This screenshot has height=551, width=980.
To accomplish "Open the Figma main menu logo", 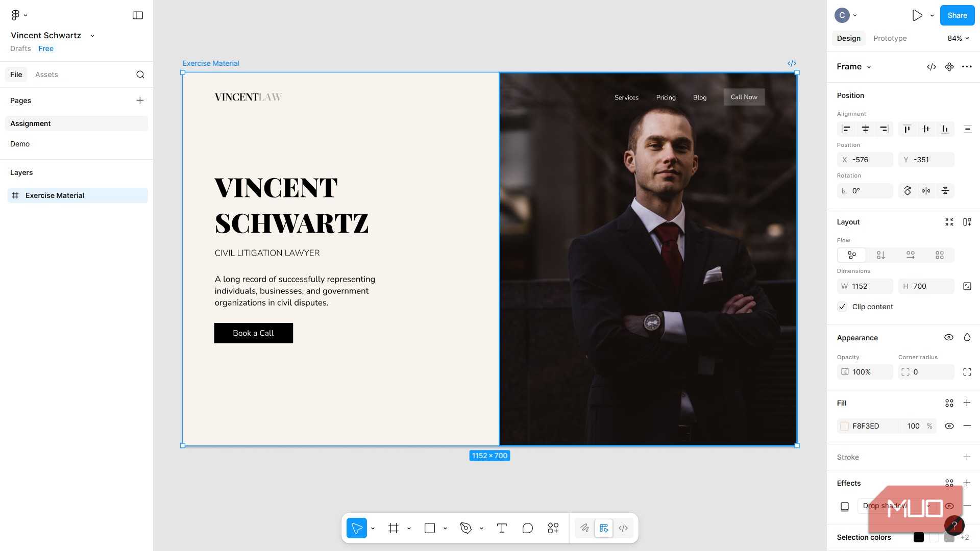I will tap(16, 15).
